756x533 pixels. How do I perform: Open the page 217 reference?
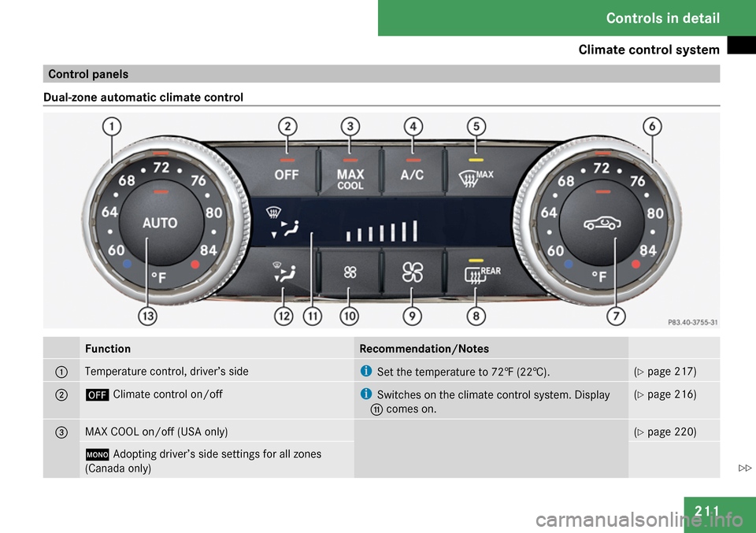pyautogui.click(x=665, y=372)
